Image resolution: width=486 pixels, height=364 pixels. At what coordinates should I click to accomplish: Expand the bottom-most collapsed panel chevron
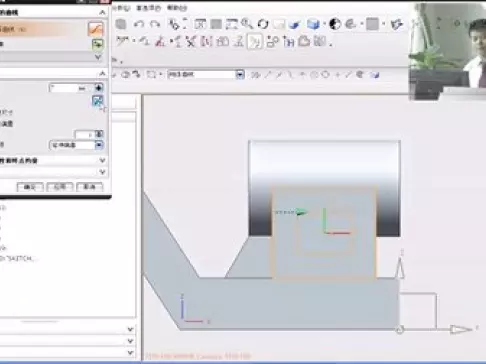[130, 352]
